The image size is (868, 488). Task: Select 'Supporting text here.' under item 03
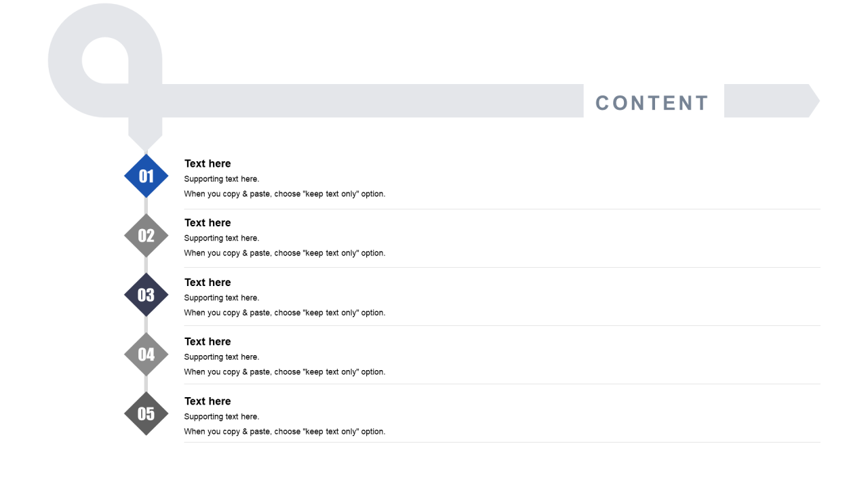[x=222, y=298]
